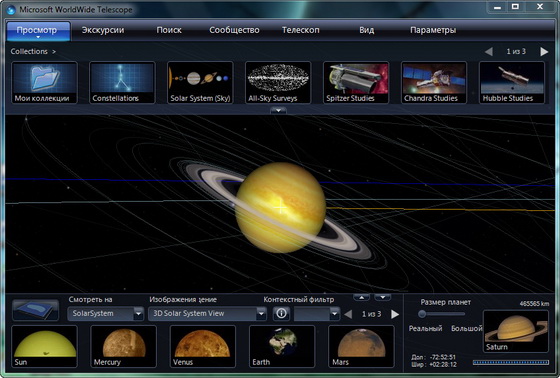Open the Constellations collection
Image resolution: width=560 pixels, height=378 pixels.
tap(122, 83)
